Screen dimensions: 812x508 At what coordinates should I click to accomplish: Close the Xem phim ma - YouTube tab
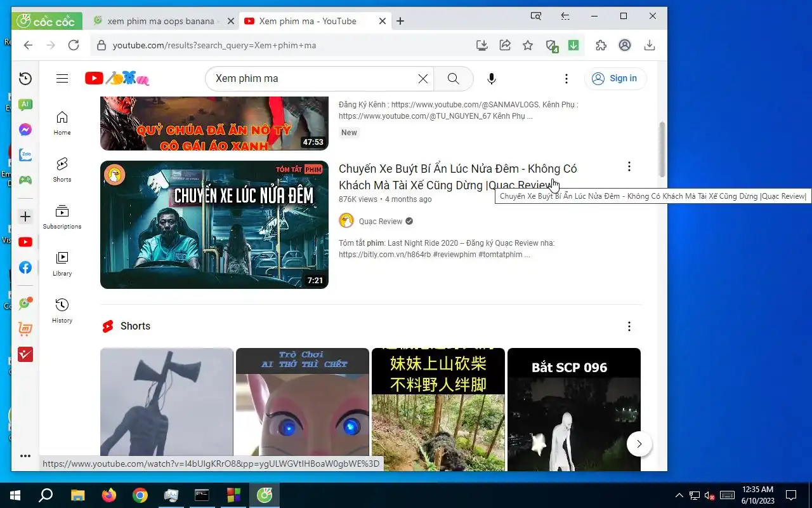coord(383,21)
